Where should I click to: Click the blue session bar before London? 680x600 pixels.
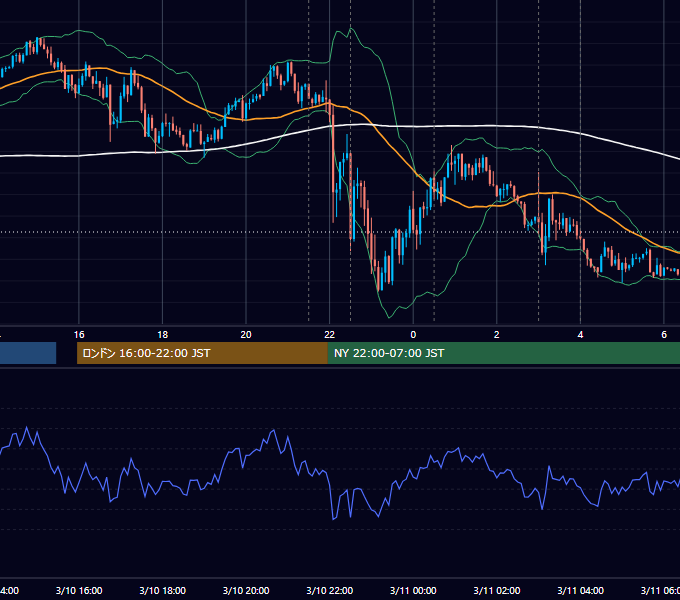[28, 353]
